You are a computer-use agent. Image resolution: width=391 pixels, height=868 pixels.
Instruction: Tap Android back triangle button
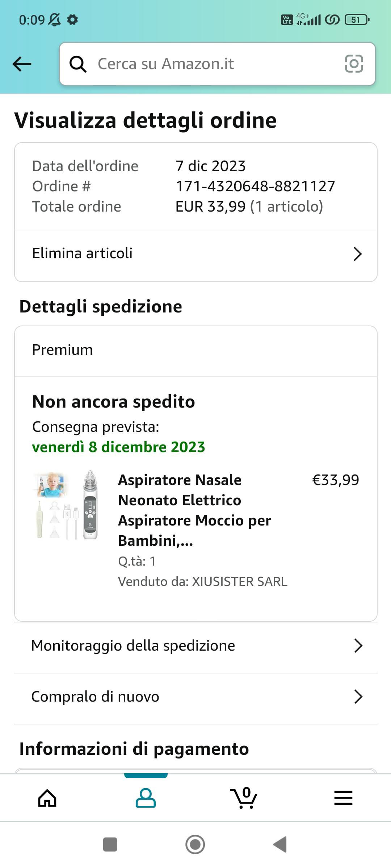pyautogui.click(x=280, y=845)
